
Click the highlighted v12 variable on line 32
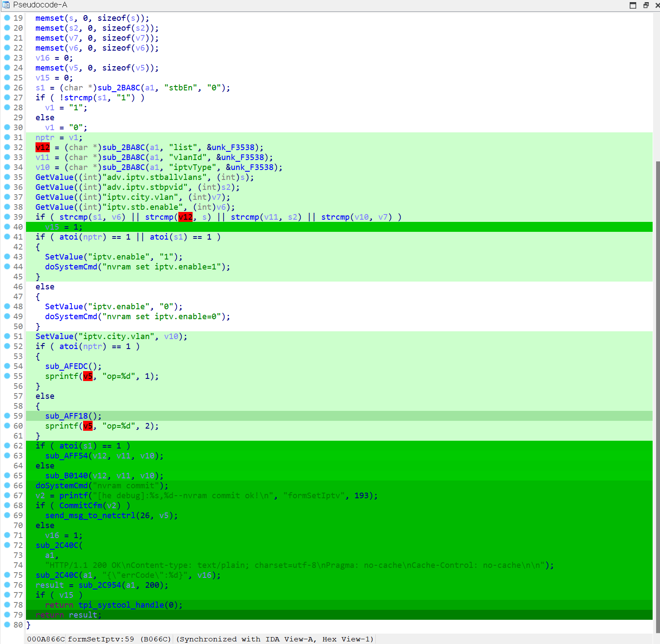42,147
